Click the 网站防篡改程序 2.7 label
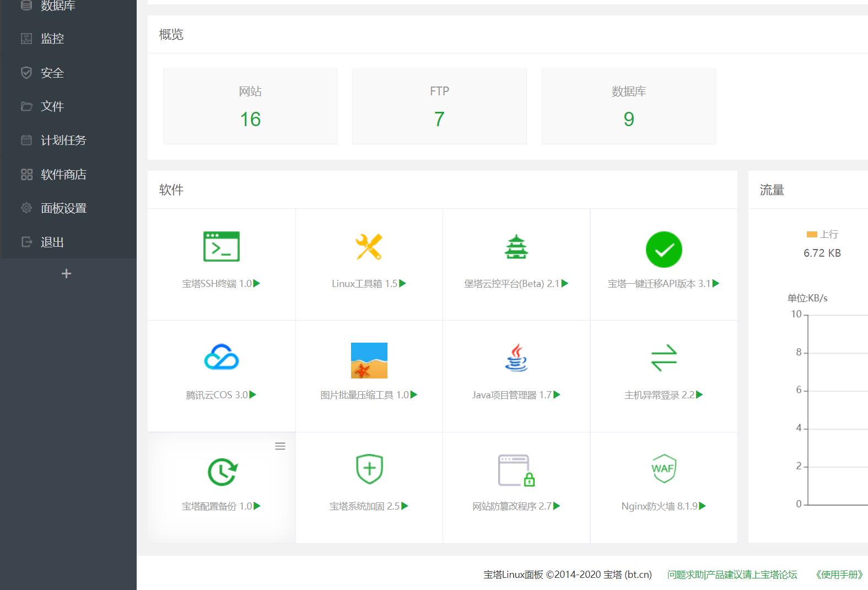Image resolution: width=868 pixels, height=590 pixels. click(x=512, y=506)
